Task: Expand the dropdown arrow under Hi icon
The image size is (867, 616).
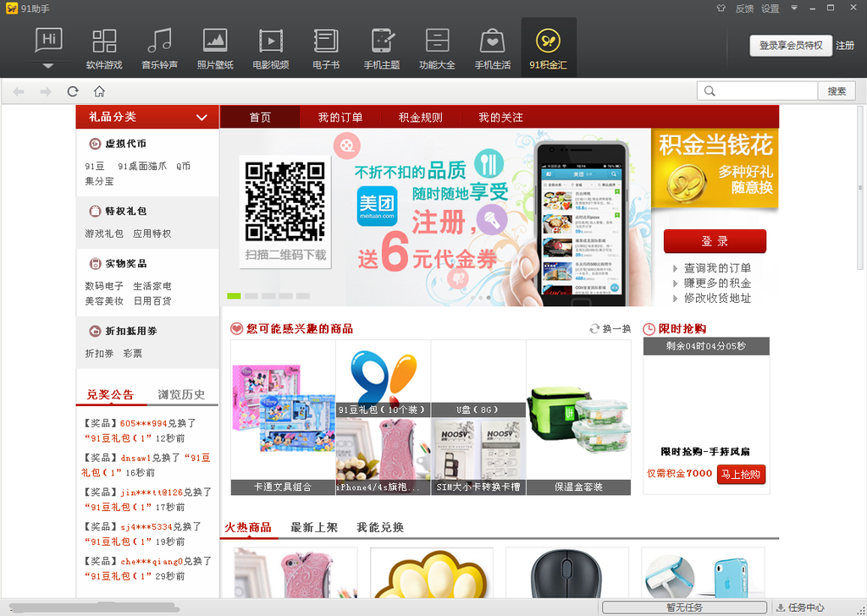Action: click(x=48, y=66)
